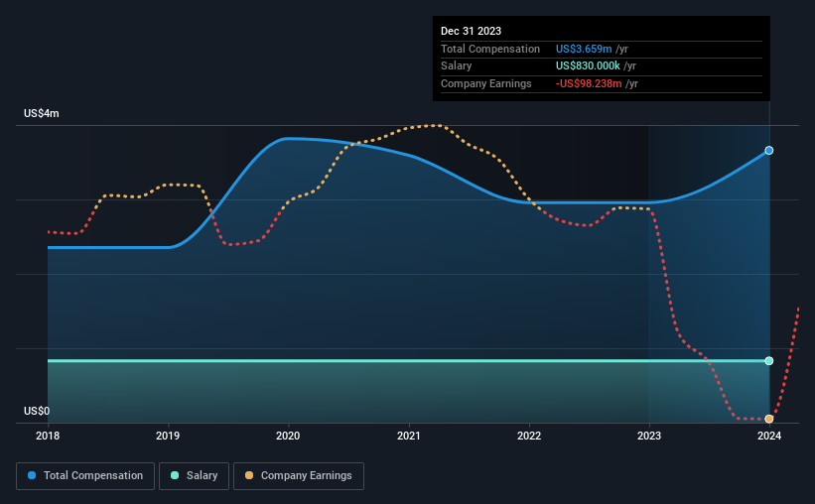Click the US$4m y-axis label
This screenshot has width=815, height=504.
[42, 113]
